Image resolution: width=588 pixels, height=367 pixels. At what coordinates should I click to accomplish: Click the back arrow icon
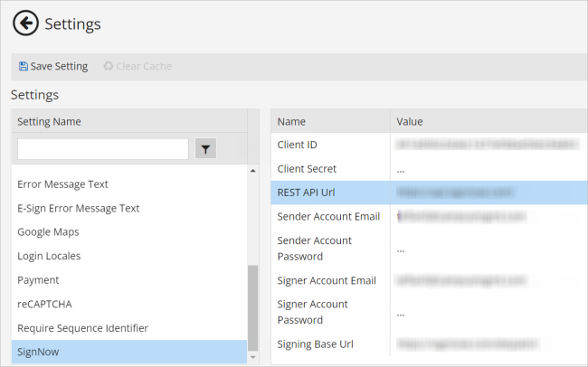[x=25, y=24]
